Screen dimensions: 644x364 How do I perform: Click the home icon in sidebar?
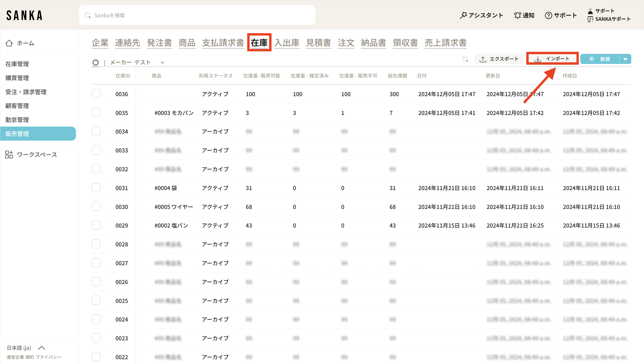coord(9,43)
